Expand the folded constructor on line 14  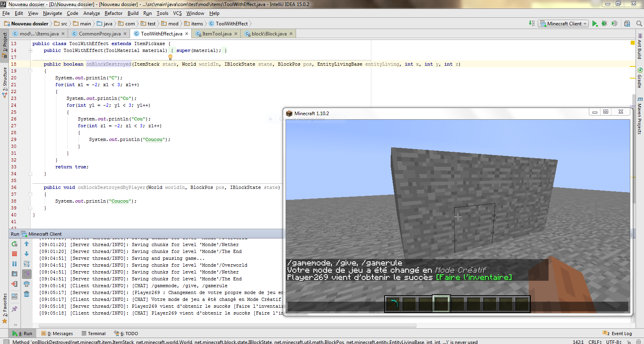(x=31, y=50)
